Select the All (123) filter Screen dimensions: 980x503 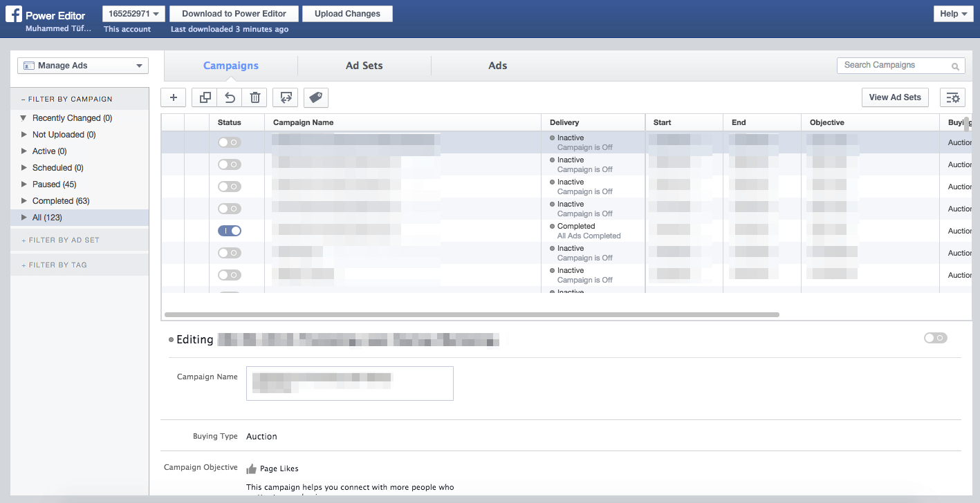point(80,218)
